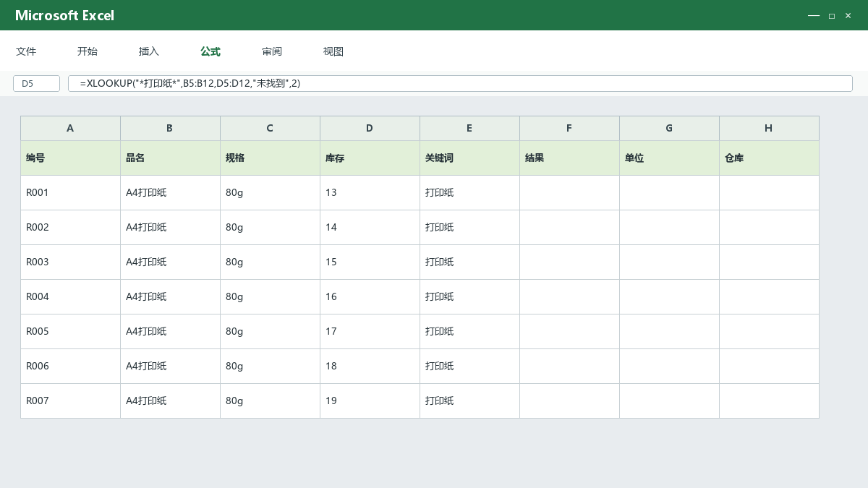Close the Microsoft Excel window
The width and height of the screenshot is (868, 488).
(848, 15)
